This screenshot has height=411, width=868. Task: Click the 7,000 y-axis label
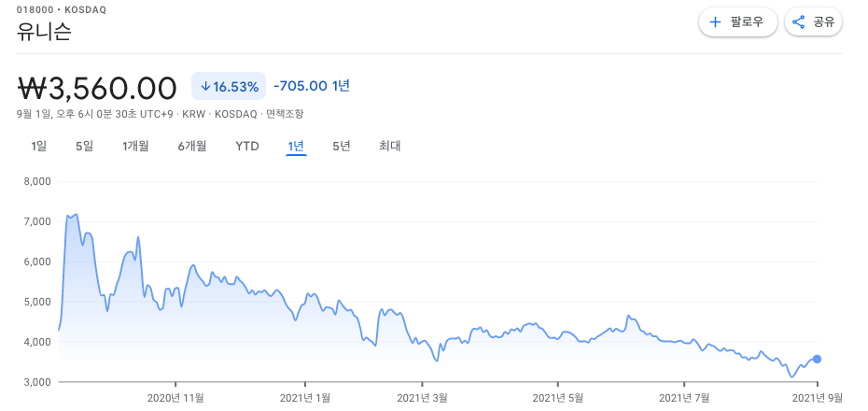pyautogui.click(x=37, y=221)
